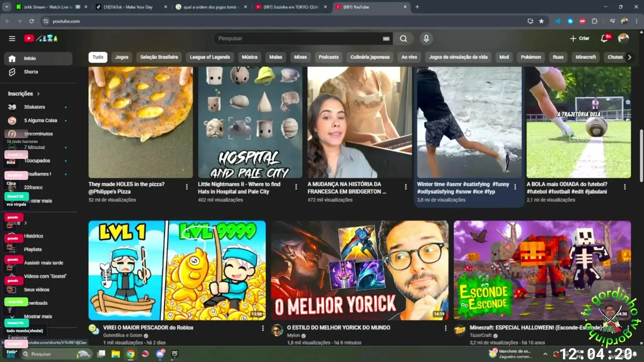Click the search magnifier button
The height and width of the screenshot is (362, 644).
point(404,38)
